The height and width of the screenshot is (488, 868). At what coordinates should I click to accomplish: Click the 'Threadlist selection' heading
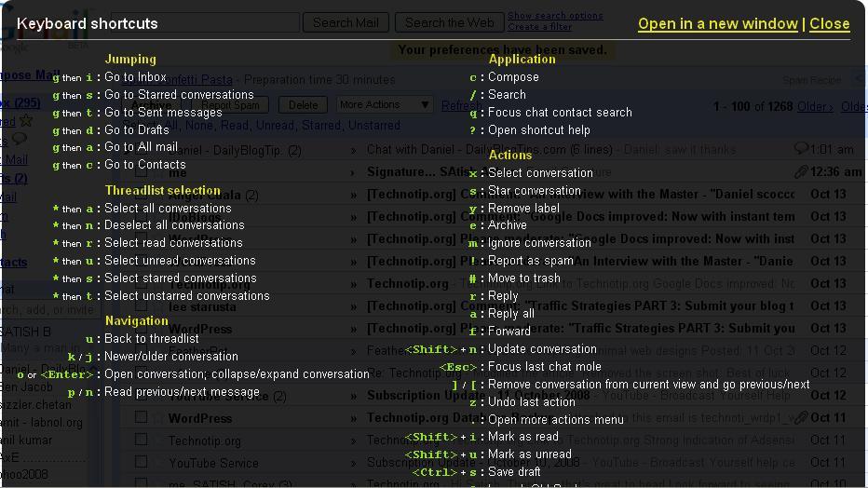coord(163,190)
